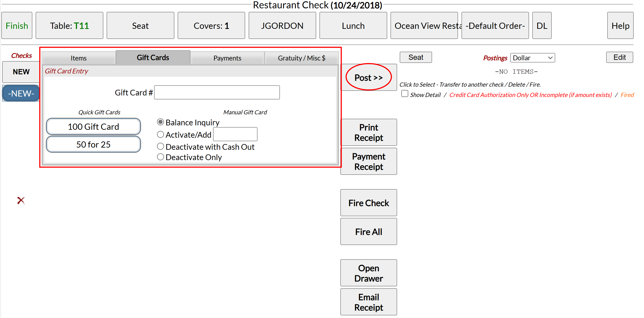Select Deactivate with Cash Out option
Image resolution: width=644 pixels, height=318 pixels.
(160, 146)
